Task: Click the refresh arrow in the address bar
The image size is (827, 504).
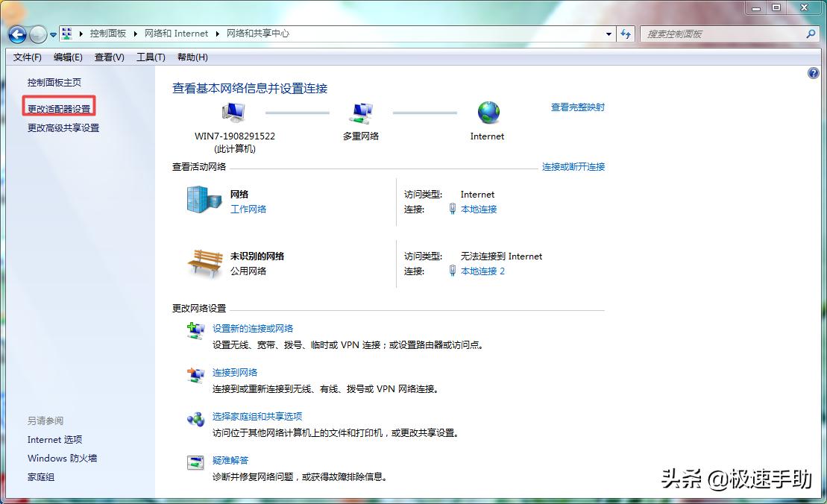Action: [626, 34]
